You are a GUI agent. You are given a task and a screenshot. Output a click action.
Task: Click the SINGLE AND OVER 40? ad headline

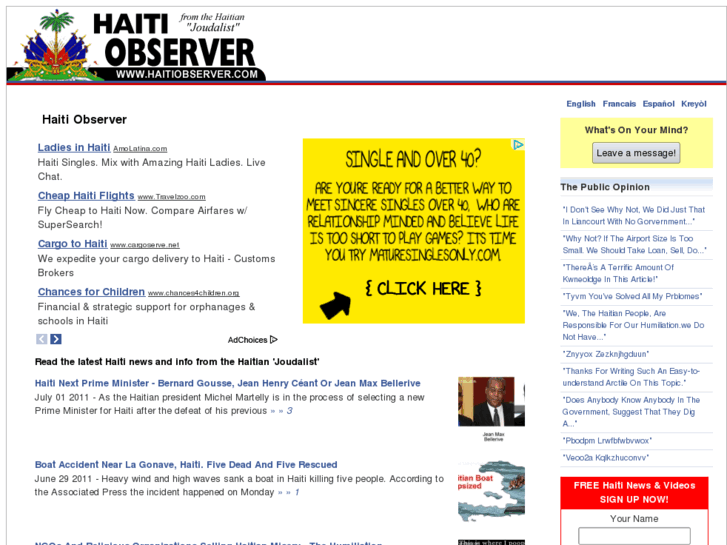tap(413, 160)
